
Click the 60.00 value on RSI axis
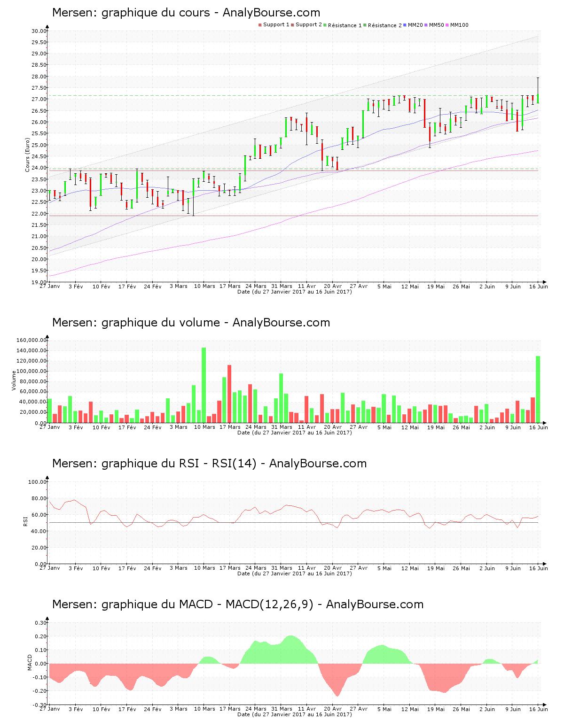pyautogui.click(x=39, y=515)
